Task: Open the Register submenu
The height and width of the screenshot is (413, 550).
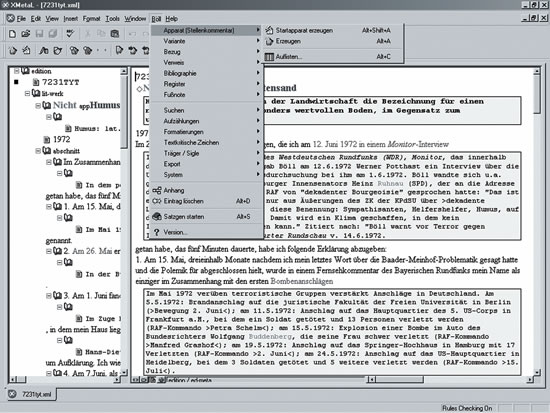Action: [207, 84]
